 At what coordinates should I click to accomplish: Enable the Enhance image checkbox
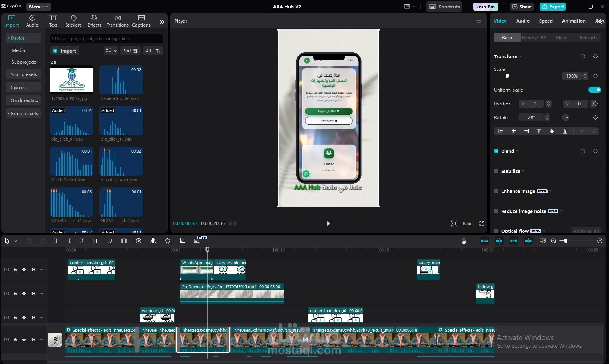tap(496, 191)
